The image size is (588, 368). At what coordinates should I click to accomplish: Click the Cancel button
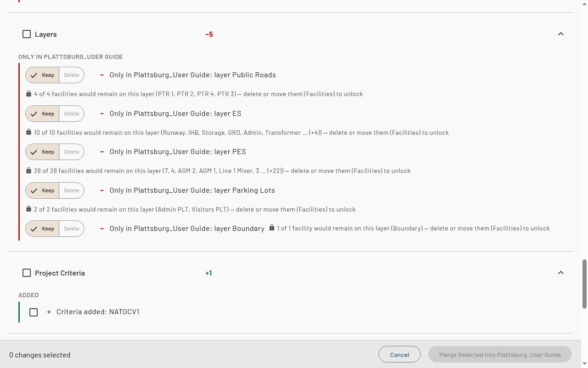400,355
